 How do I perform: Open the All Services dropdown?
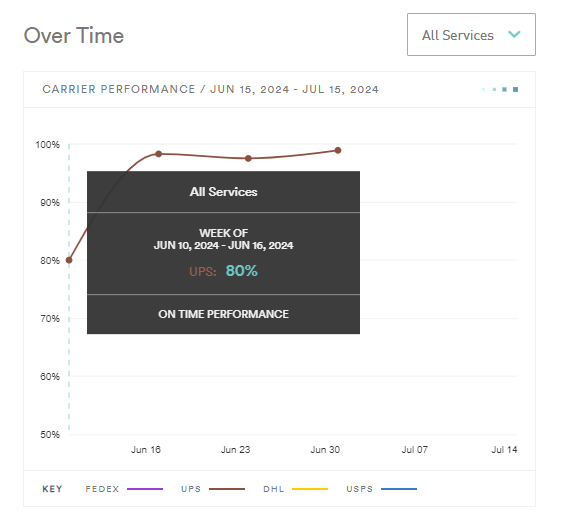[471, 35]
